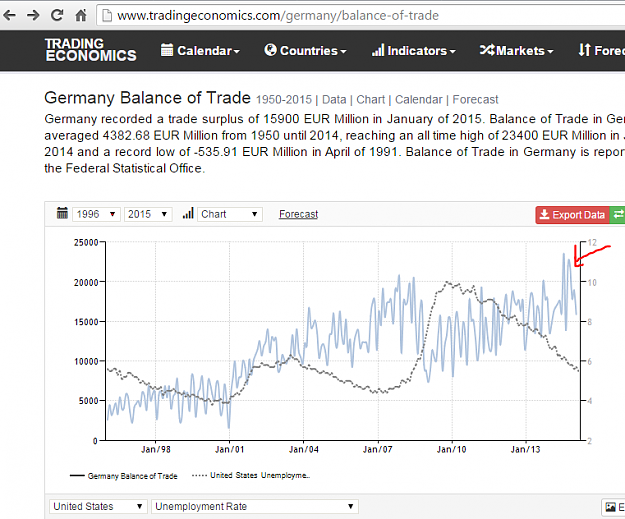The width and height of the screenshot is (625, 519).
Task: Click the 25000 y-axis label
Action: coord(86,243)
